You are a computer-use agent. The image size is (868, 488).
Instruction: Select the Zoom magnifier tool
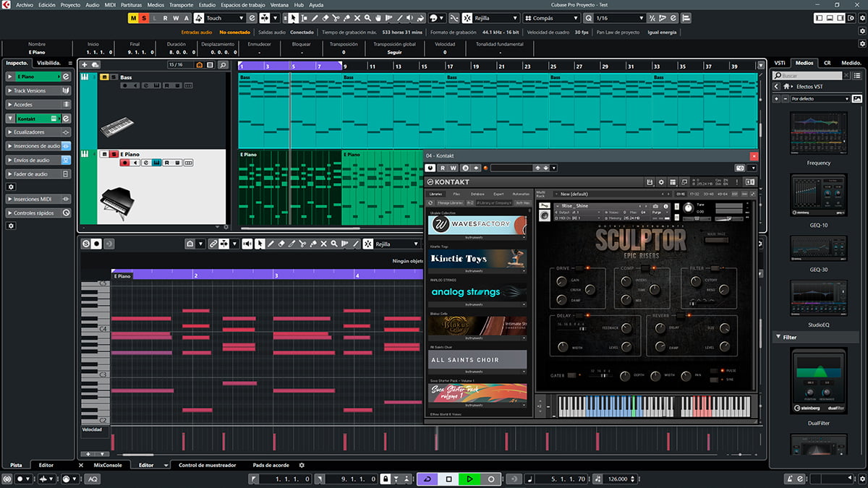point(368,17)
